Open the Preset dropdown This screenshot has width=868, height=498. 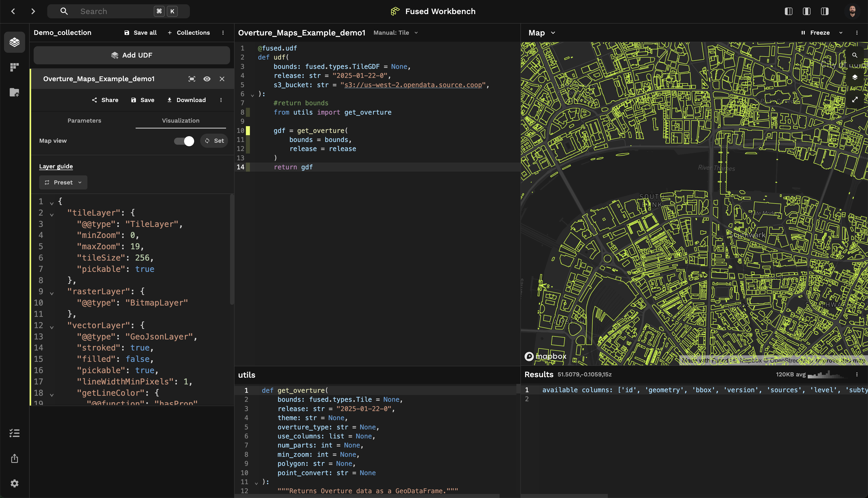(63, 183)
